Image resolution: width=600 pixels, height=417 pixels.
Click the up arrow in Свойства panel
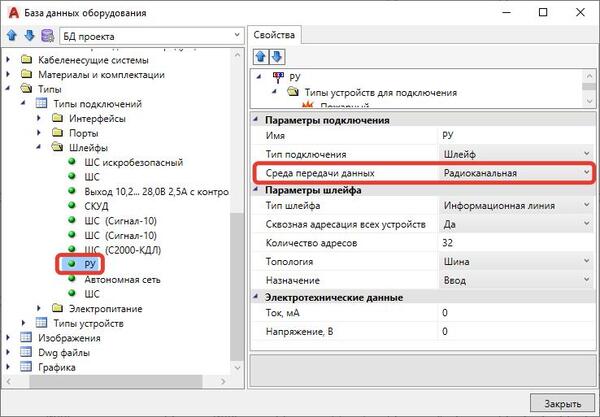click(x=257, y=56)
